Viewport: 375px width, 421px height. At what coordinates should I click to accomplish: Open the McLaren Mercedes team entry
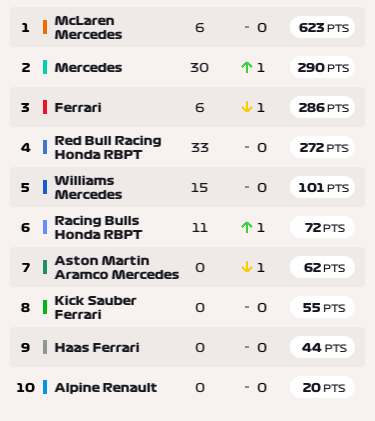click(x=187, y=27)
